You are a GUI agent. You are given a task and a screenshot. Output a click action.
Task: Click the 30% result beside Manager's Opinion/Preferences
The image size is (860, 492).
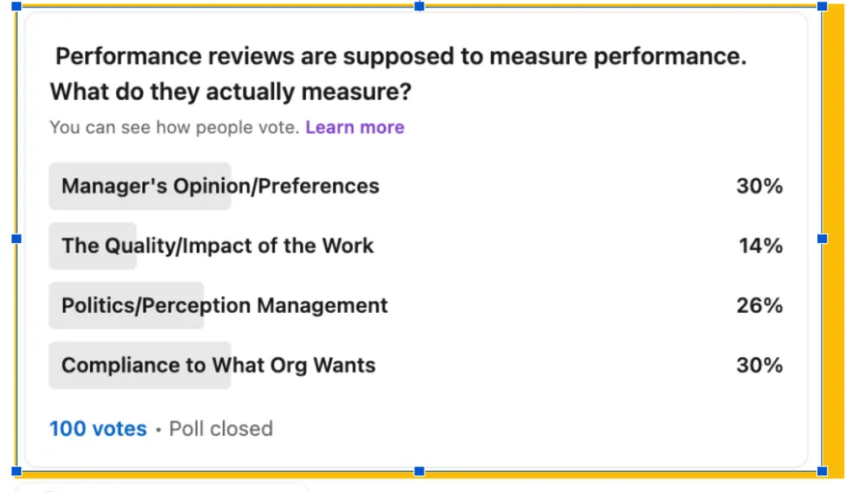click(759, 186)
